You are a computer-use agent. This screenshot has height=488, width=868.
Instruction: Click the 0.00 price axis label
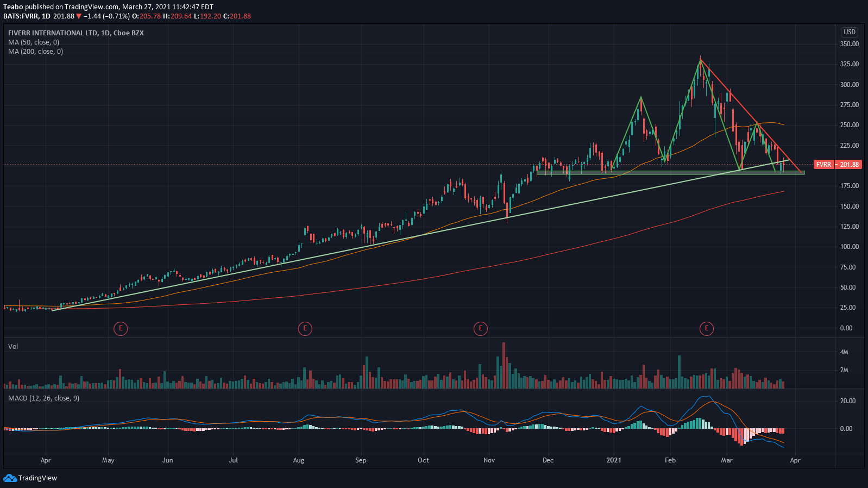click(x=846, y=328)
